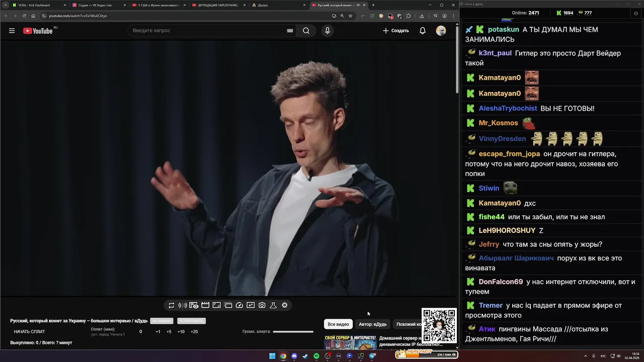The height and width of the screenshot is (362, 644).
Task: Click the YouTube search magnifier button
Action: click(x=306, y=31)
